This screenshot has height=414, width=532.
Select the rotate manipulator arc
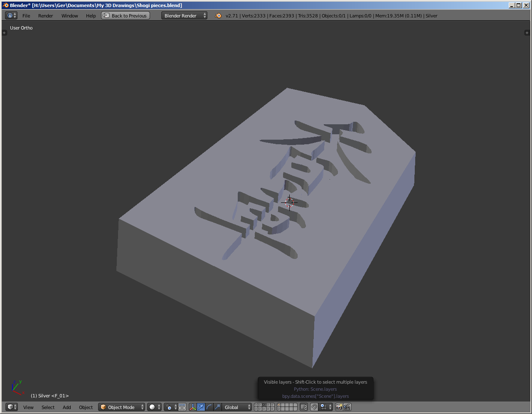(x=209, y=407)
